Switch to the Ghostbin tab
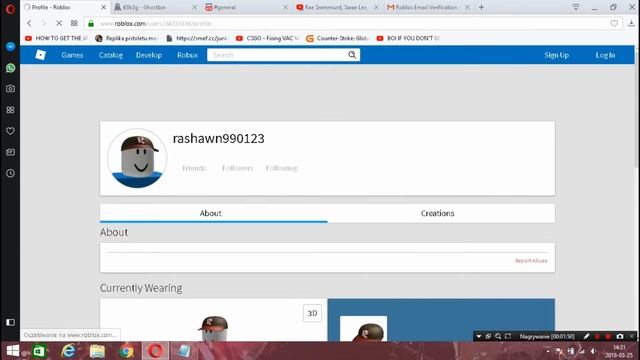 (x=154, y=7)
